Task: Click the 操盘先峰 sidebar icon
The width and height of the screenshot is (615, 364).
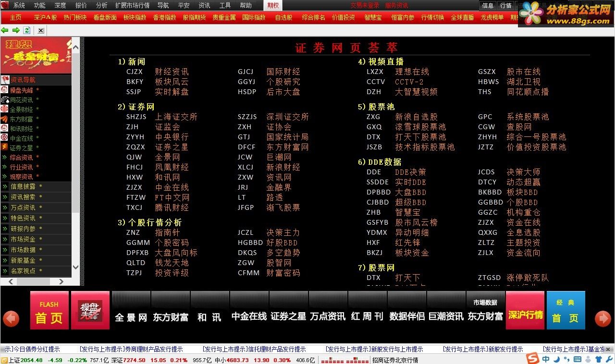Action: point(4,90)
